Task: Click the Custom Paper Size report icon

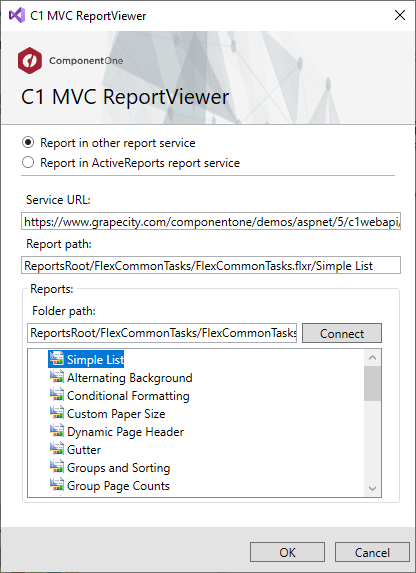Action: coord(57,413)
